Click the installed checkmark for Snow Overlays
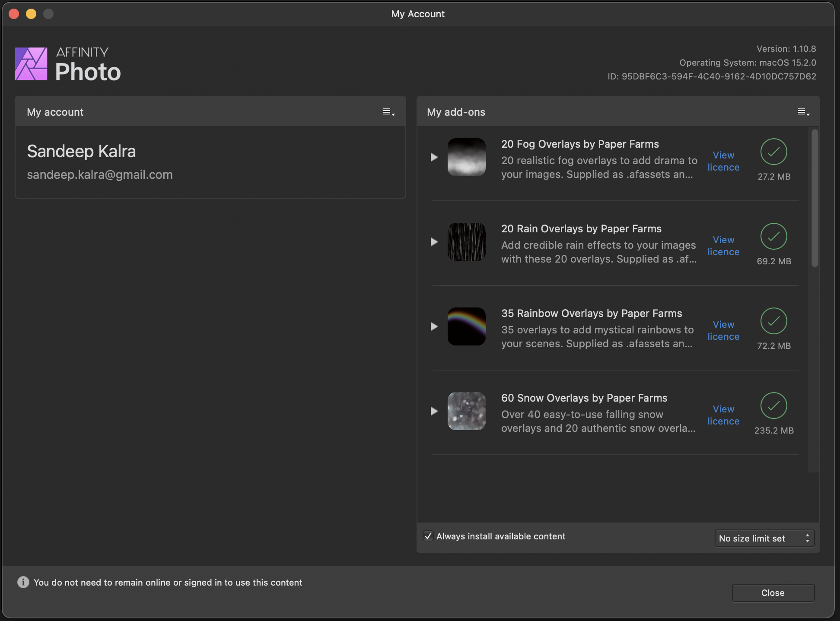This screenshot has width=840, height=621. pyautogui.click(x=773, y=406)
